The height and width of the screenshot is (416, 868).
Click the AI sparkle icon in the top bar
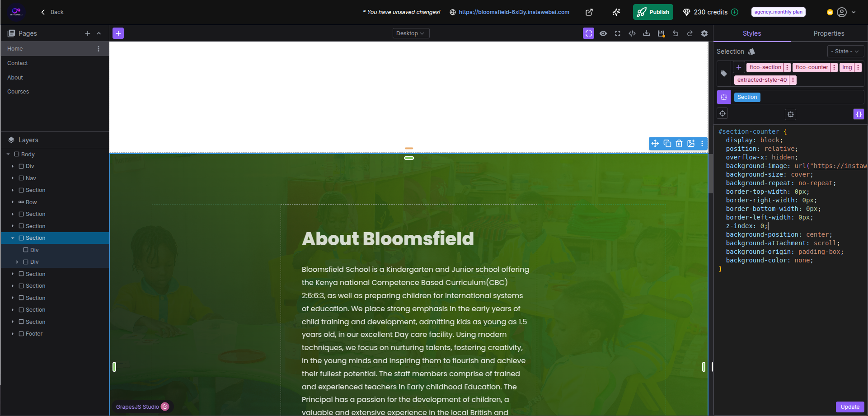point(616,12)
